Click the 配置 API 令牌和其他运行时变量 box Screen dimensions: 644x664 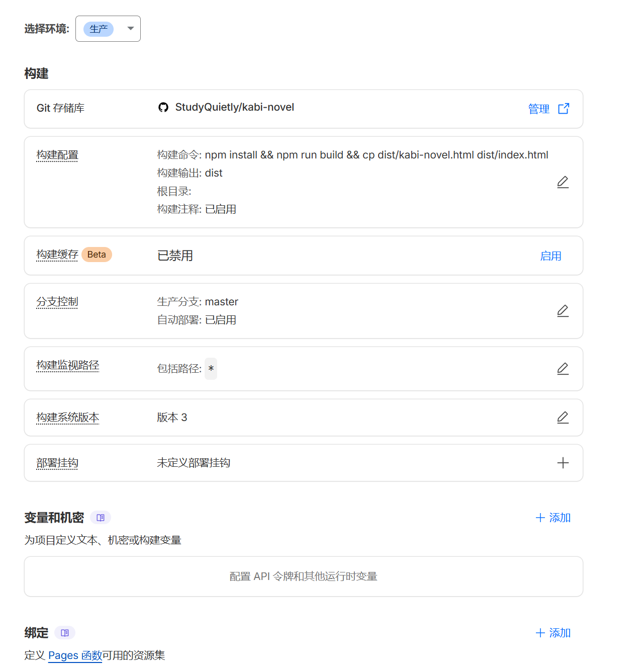coord(304,576)
